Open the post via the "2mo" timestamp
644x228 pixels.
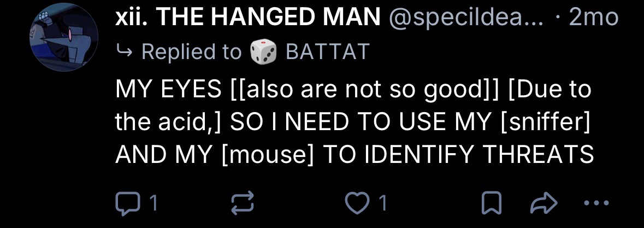594,18
